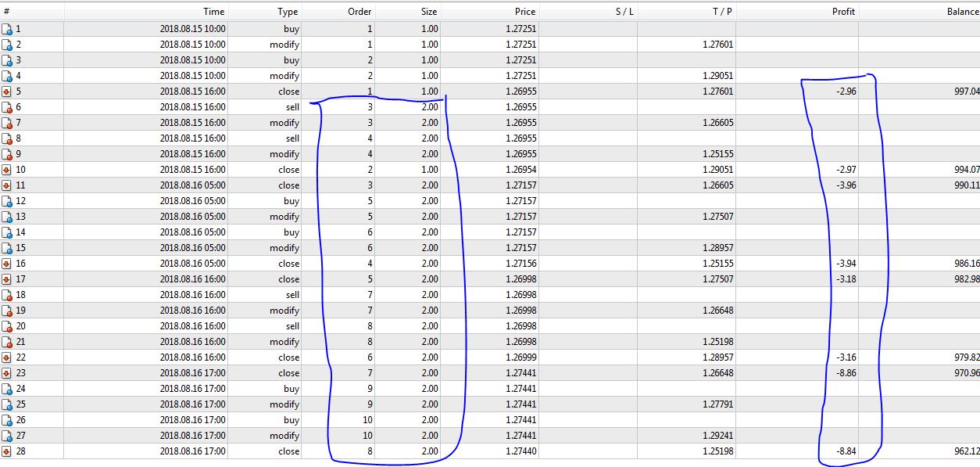Screen dimensions: 980x467
Task: Sort by the Profit column header
Action: pyautogui.click(x=843, y=12)
